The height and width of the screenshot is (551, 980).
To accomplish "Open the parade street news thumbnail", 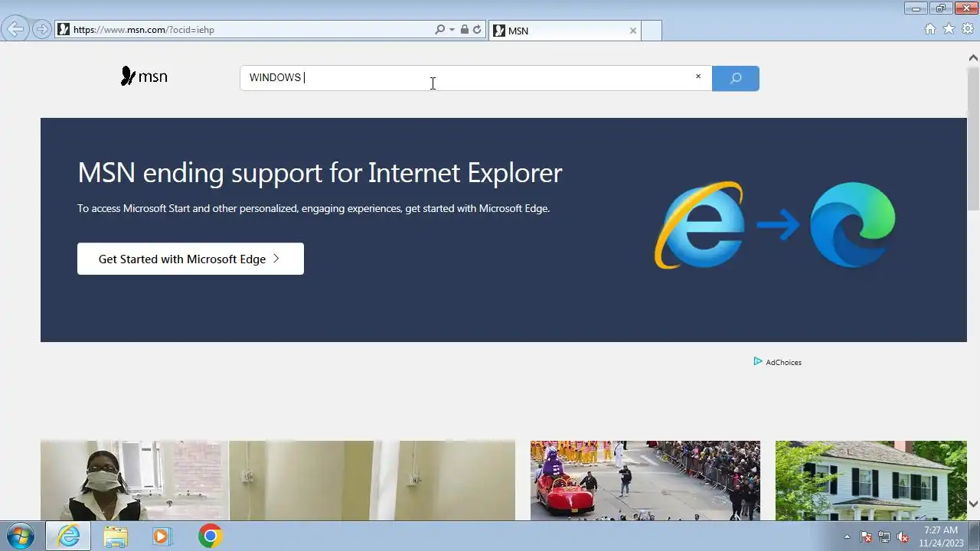I will click(645, 481).
